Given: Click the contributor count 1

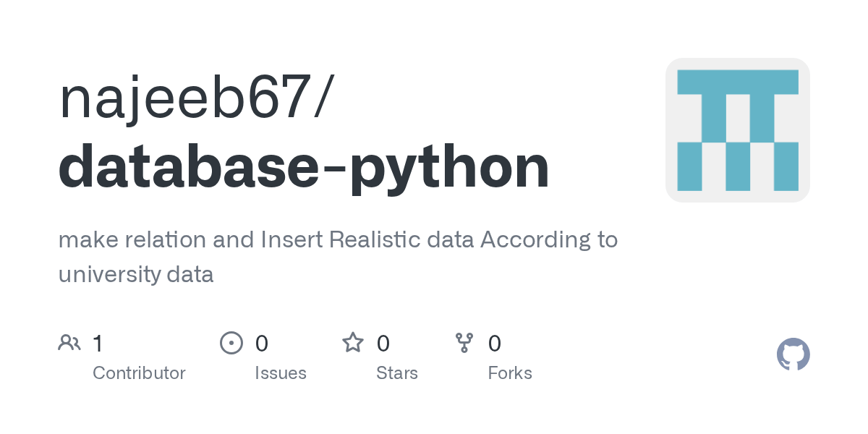Looking at the screenshot, I should (x=98, y=343).
